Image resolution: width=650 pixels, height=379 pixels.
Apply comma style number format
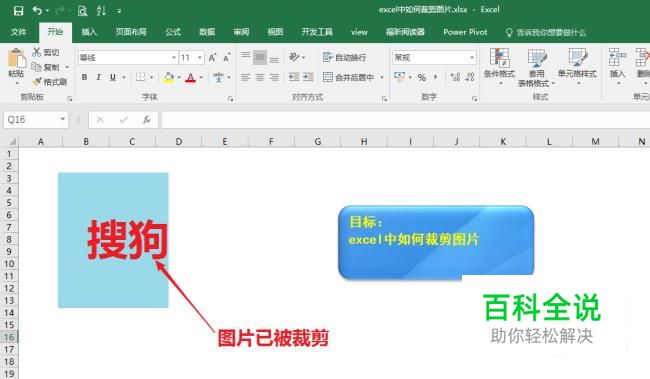435,77
